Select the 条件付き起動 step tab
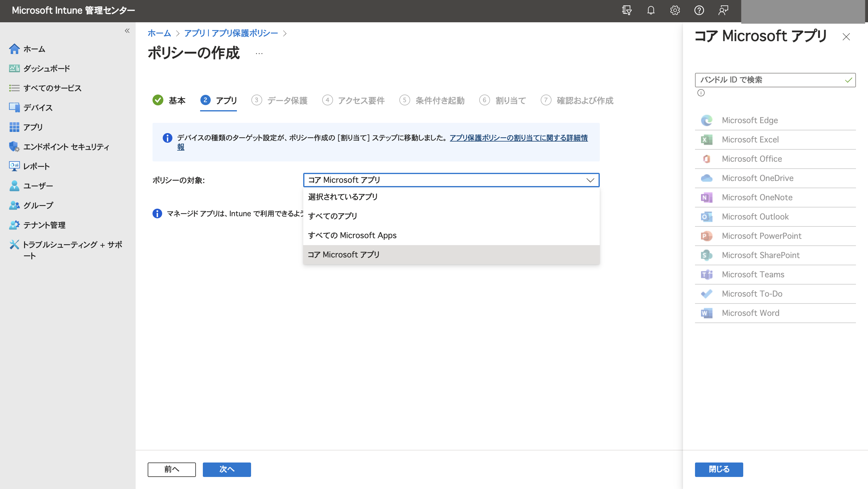The height and width of the screenshot is (489, 868). [x=432, y=100]
